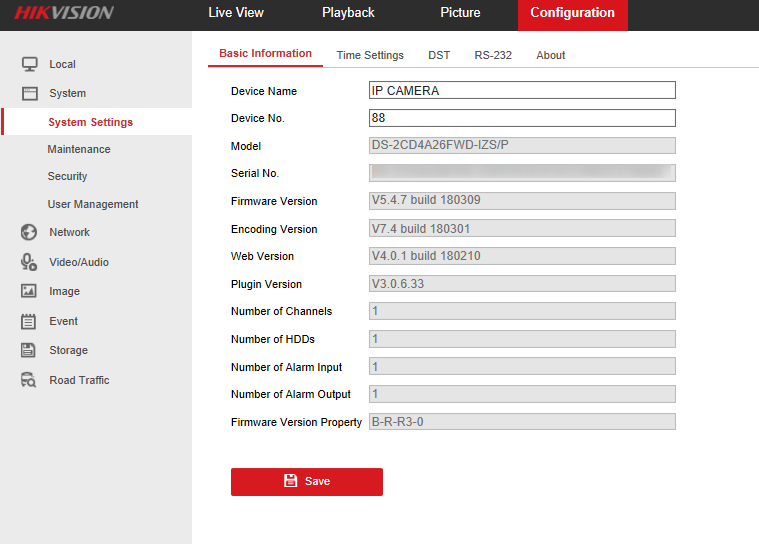
Task: Open the Live View tab
Action: tap(235, 13)
